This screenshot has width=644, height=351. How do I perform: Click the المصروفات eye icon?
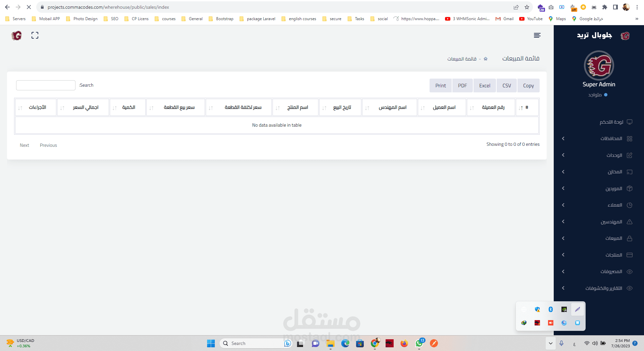pyautogui.click(x=630, y=272)
